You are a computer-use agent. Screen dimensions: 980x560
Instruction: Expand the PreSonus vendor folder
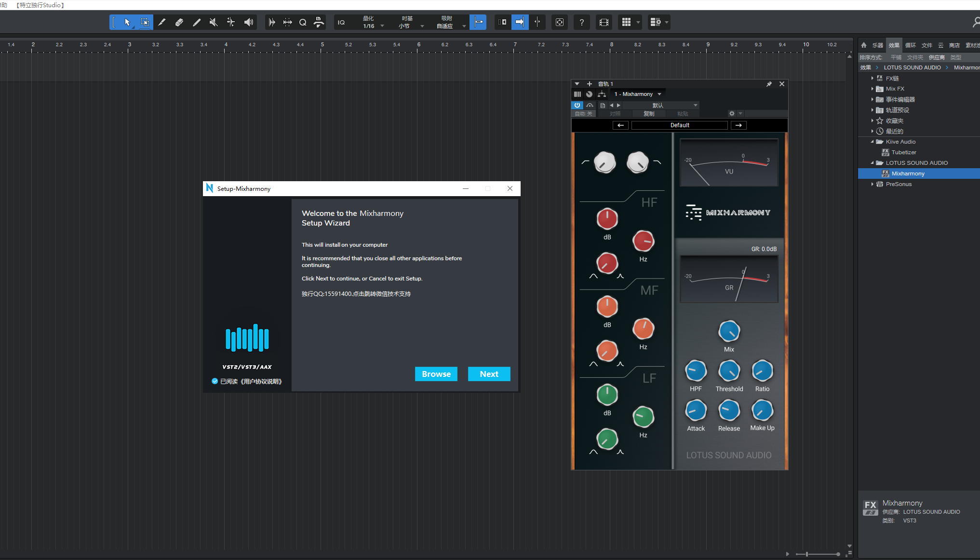873,184
